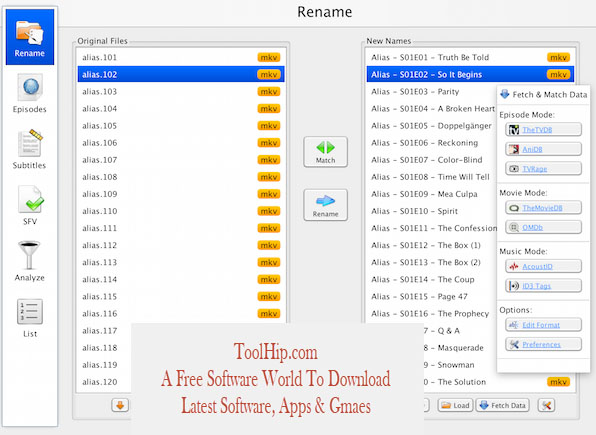Select TheMovieDB in Movie Mode
The height and width of the screenshot is (435, 596).
click(x=543, y=208)
